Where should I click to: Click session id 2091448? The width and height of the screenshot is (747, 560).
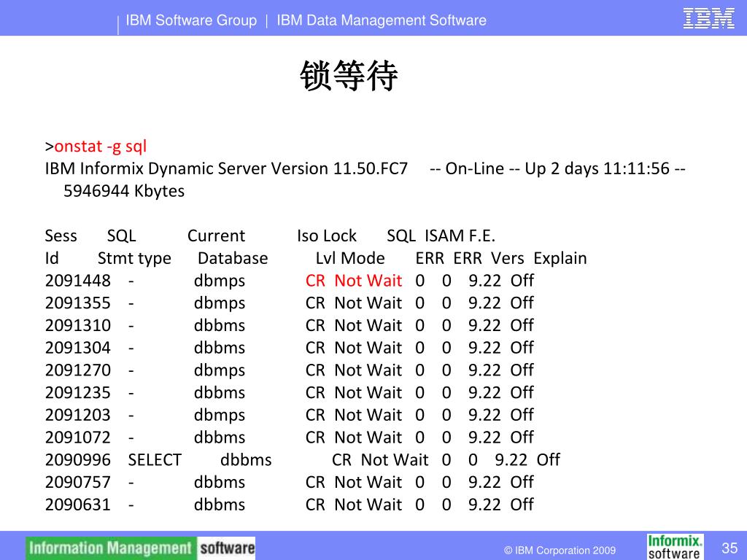pos(77,281)
